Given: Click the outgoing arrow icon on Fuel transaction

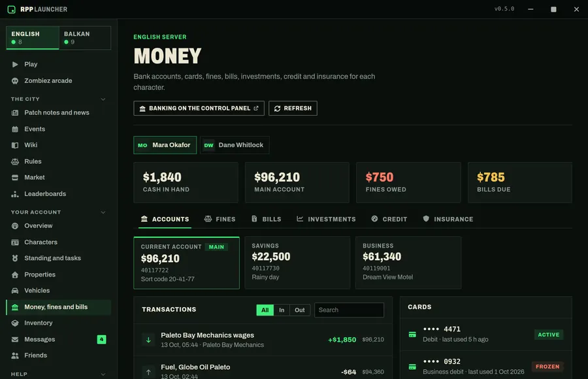Looking at the screenshot, I should point(148,372).
